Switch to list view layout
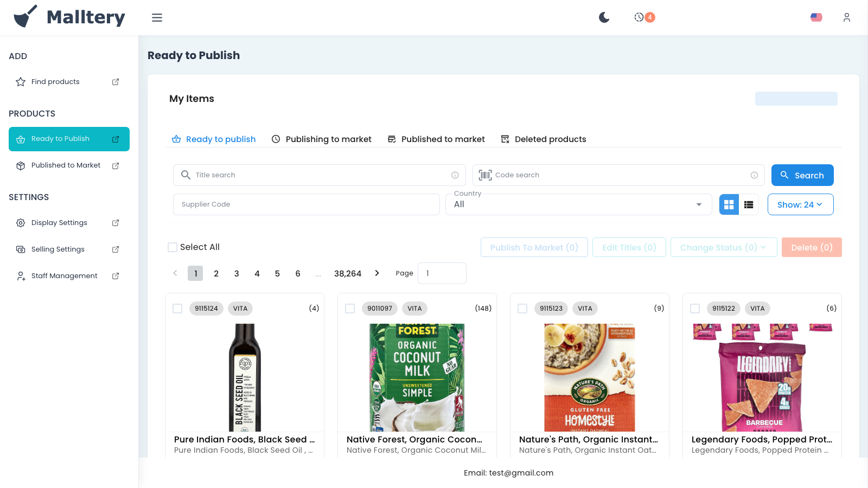The width and height of the screenshot is (868, 488). (x=749, y=204)
